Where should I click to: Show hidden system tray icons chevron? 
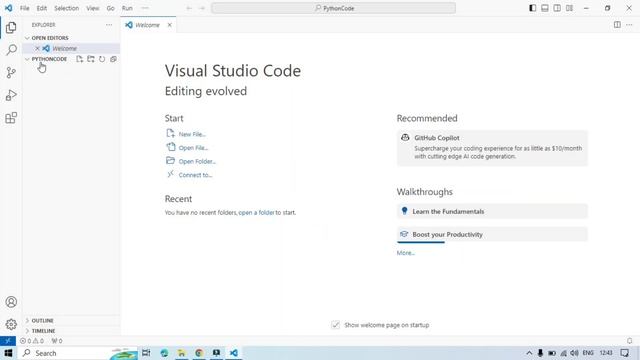point(529,353)
